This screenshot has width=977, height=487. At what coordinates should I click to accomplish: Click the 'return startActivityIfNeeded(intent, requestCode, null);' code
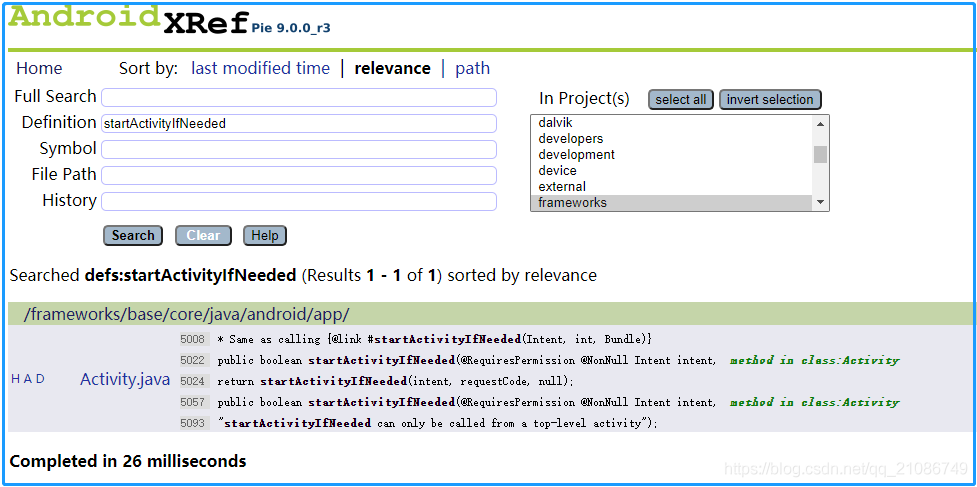pyautogui.click(x=396, y=381)
